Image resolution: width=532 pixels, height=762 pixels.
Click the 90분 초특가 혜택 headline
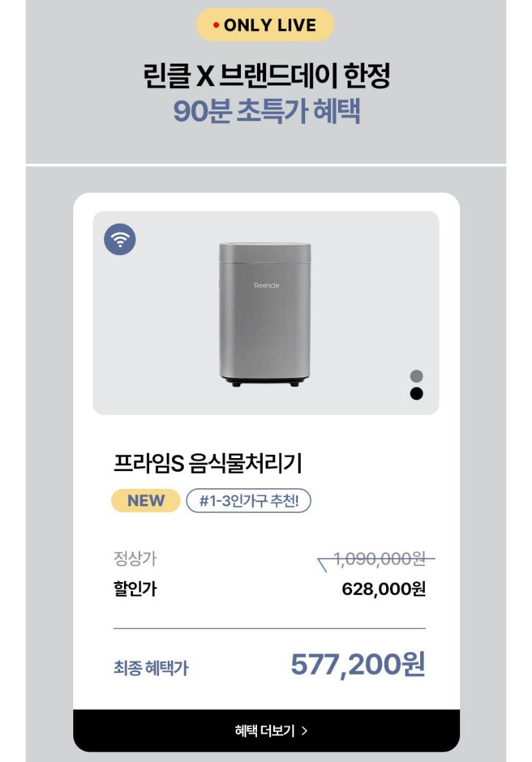click(x=266, y=111)
